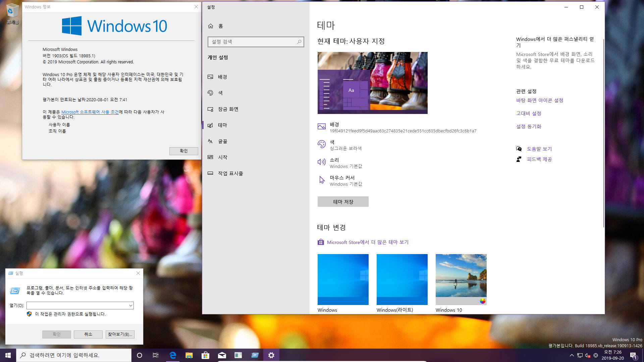Click the 마우스 커서 pointer icon
The width and height of the screenshot is (644, 362).
pyautogui.click(x=322, y=180)
